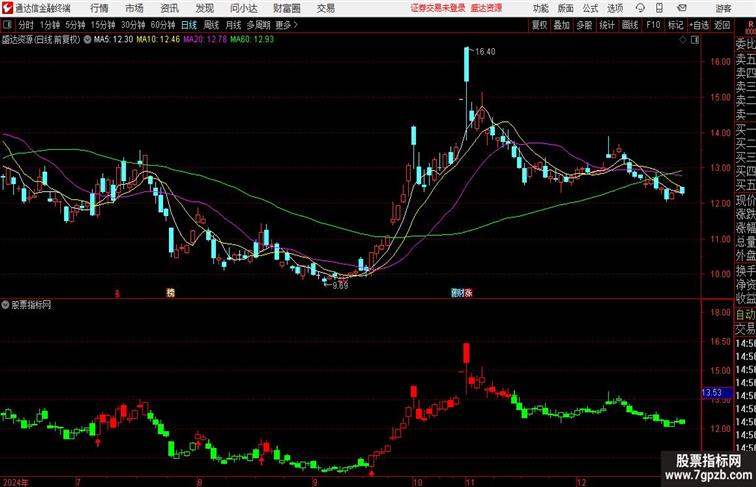The image size is (756, 487).
Task: Click the 统计 toolbar button
Action: pos(607,25)
